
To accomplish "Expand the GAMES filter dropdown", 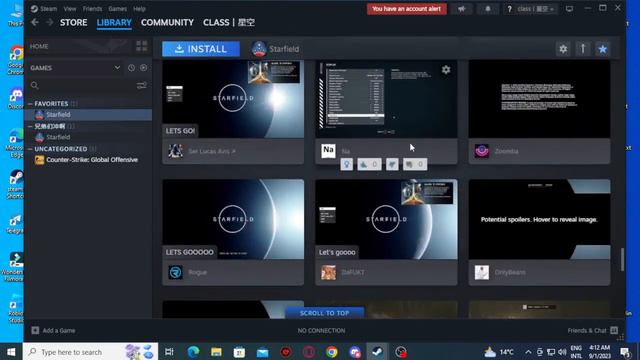I will coord(117,68).
